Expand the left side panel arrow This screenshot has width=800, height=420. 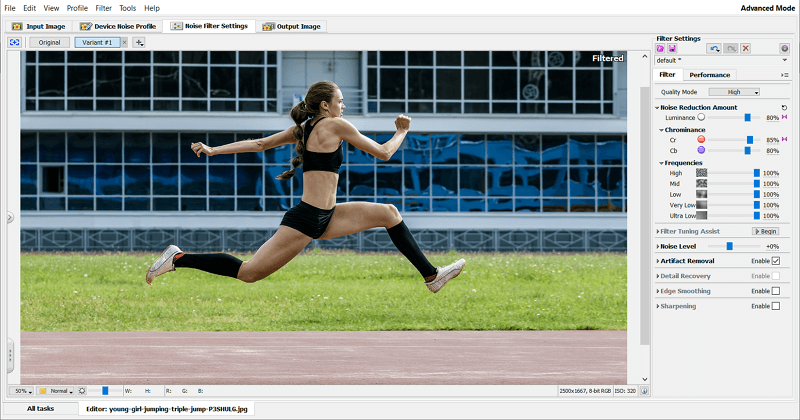click(x=10, y=217)
